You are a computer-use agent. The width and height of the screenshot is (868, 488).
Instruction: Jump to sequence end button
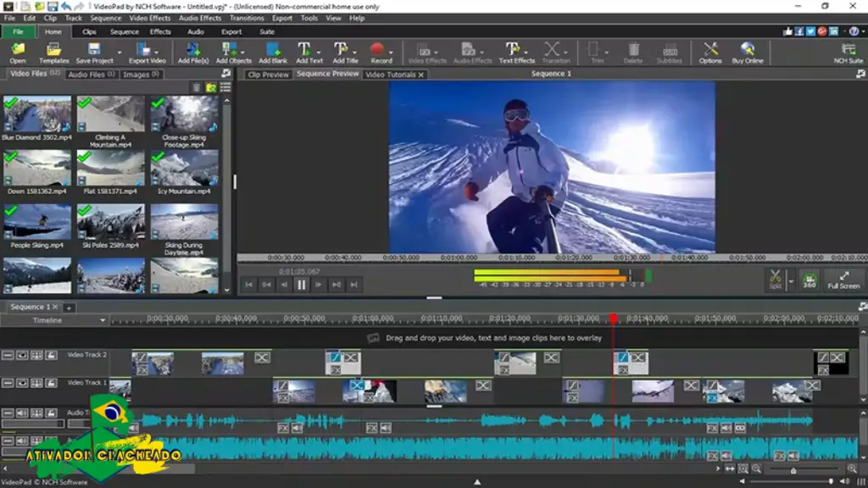(353, 285)
